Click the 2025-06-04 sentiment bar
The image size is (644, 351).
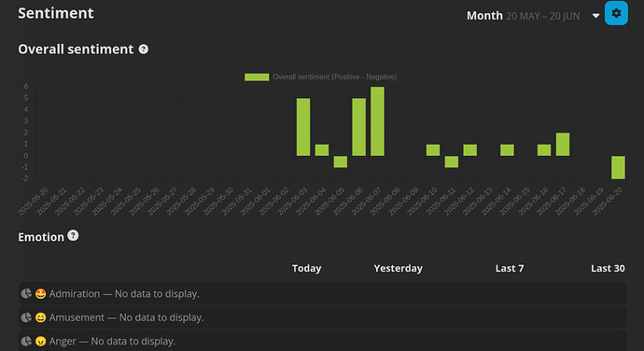(x=322, y=150)
